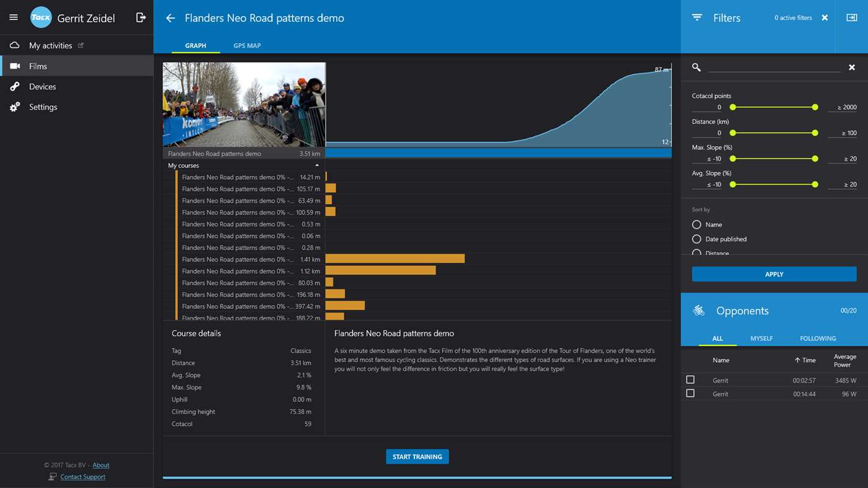Open My activities in sidebar
Image resolution: width=868 pixels, height=488 pixels.
tap(76, 45)
